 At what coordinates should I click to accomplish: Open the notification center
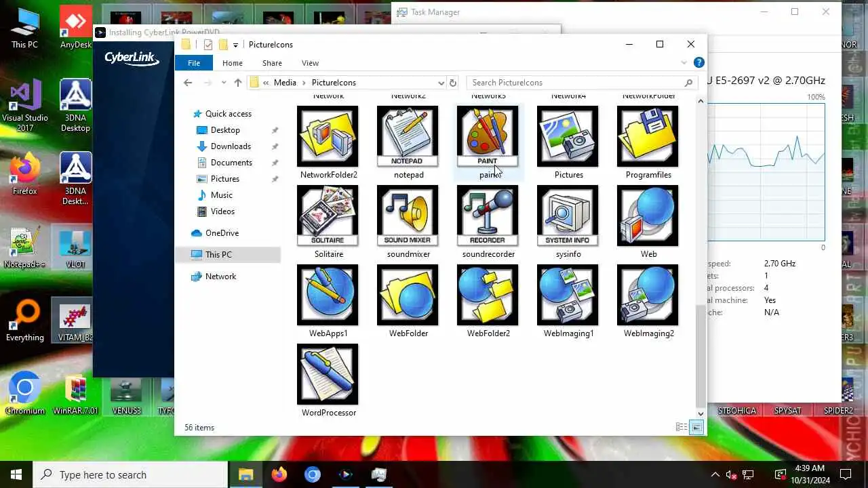point(846,474)
